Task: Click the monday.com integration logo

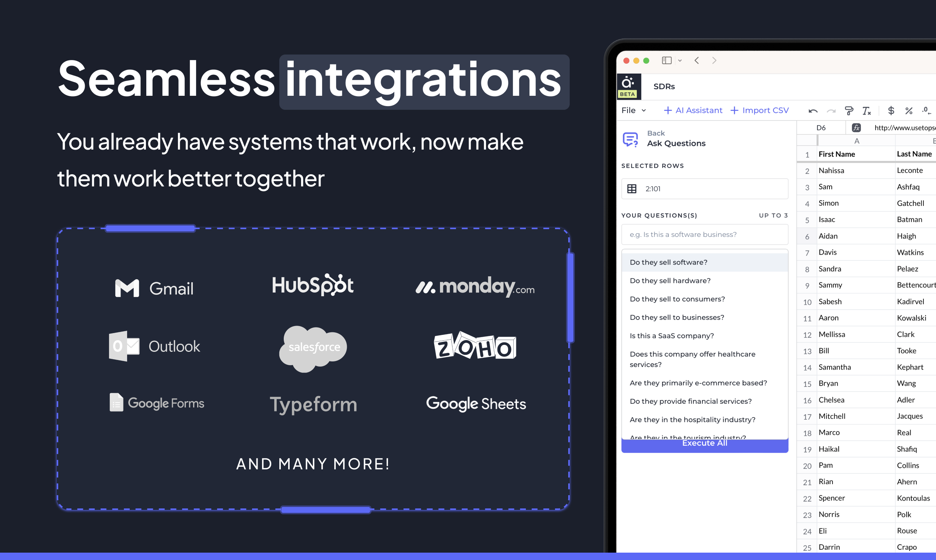Action: coord(475,287)
